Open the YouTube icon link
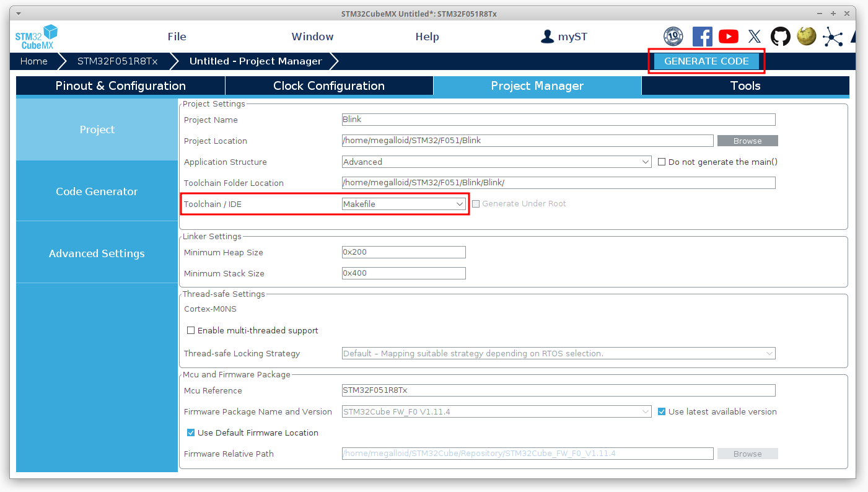 [729, 37]
